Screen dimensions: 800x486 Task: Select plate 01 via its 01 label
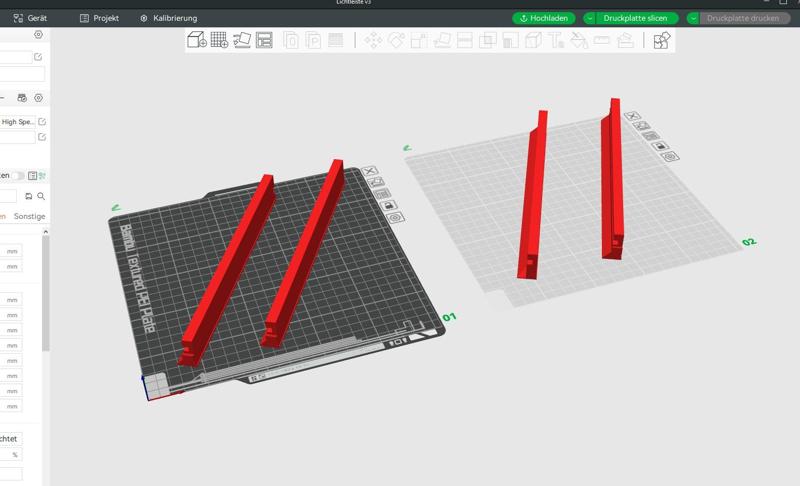pos(449,318)
